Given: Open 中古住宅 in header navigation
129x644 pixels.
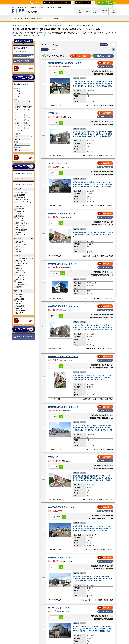Looking at the screenshot, I should point(87,11).
